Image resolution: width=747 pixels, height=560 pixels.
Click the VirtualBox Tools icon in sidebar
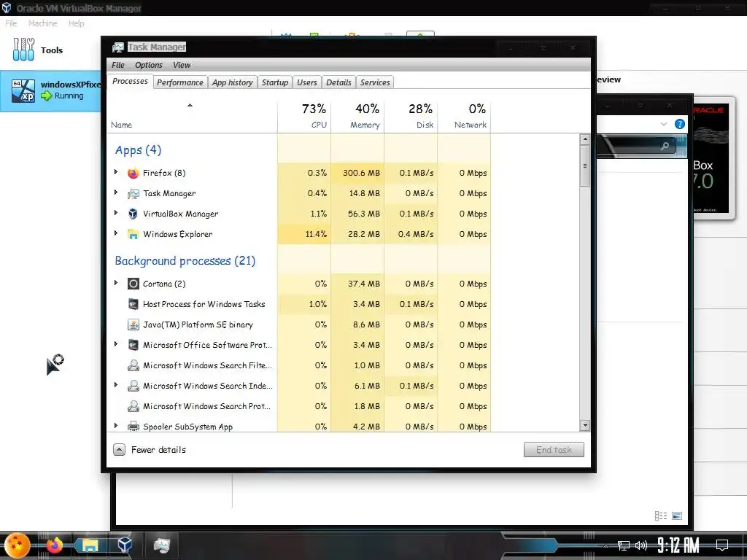[x=23, y=50]
